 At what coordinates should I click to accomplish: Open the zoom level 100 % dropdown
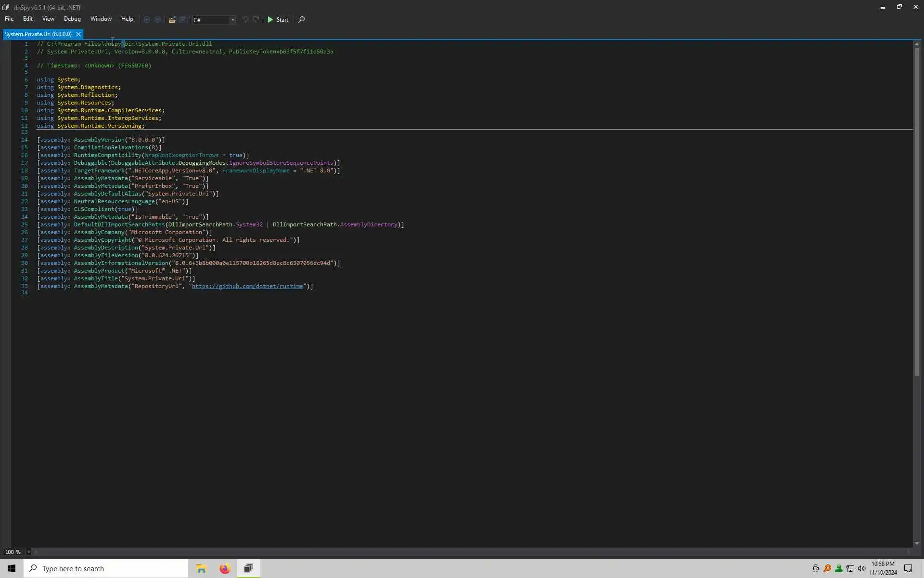click(x=28, y=552)
